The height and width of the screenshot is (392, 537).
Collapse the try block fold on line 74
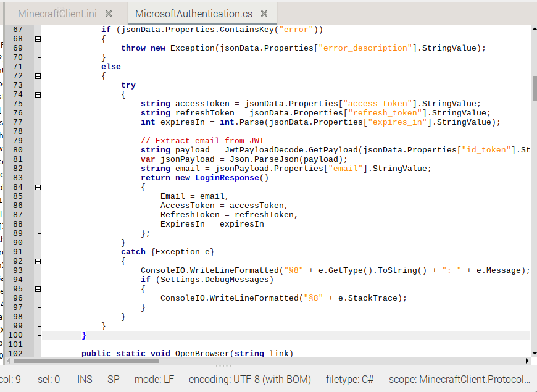coord(38,94)
